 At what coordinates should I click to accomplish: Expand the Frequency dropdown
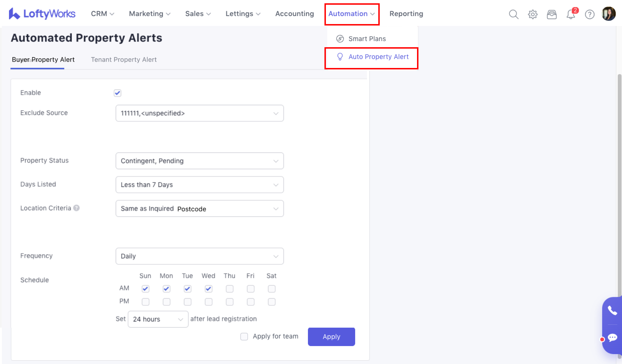200,256
